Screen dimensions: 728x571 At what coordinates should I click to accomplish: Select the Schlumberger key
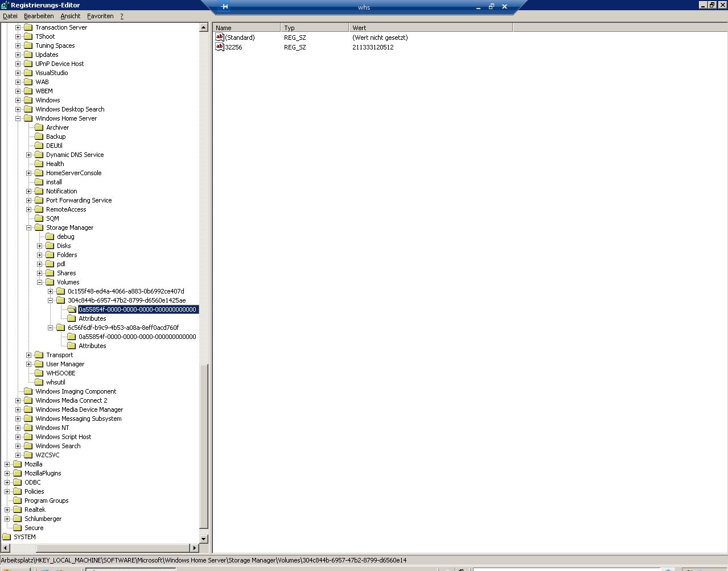click(x=43, y=519)
